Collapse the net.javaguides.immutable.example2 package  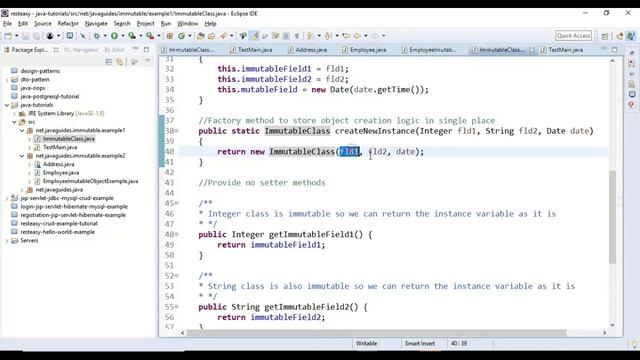coord(22,156)
